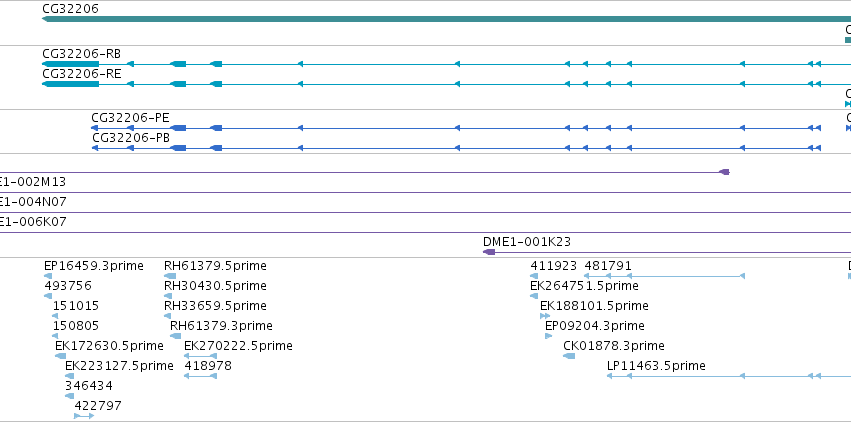The image size is (851, 422).
Task: Select clone label E1-006K07
Action: click(33, 222)
